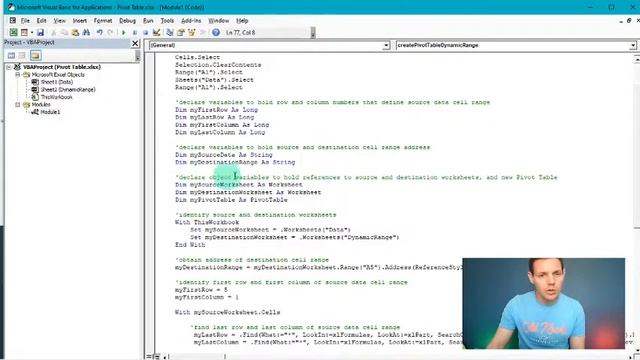Open the Edit menu
The width and height of the screenshot is (640, 360).
coord(42,20)
